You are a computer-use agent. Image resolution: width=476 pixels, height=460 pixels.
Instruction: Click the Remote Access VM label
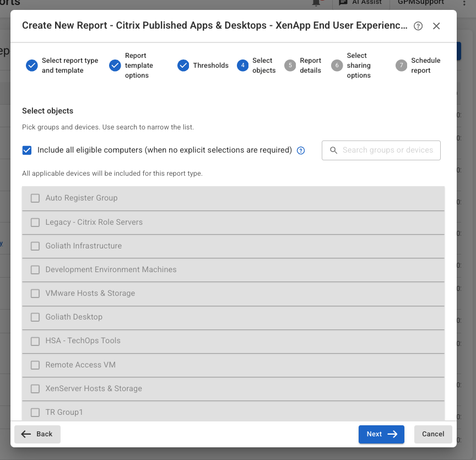[x=80, y=365]
